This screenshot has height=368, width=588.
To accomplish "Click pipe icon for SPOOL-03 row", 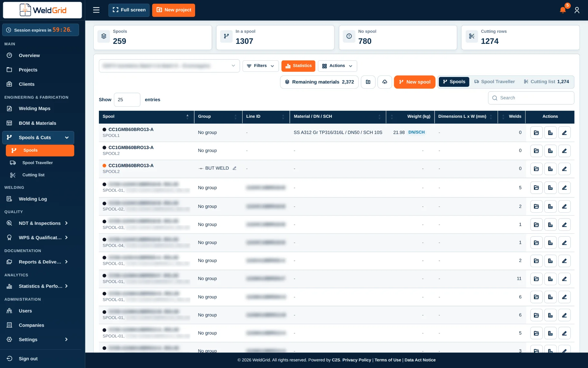I will [550, 225].
